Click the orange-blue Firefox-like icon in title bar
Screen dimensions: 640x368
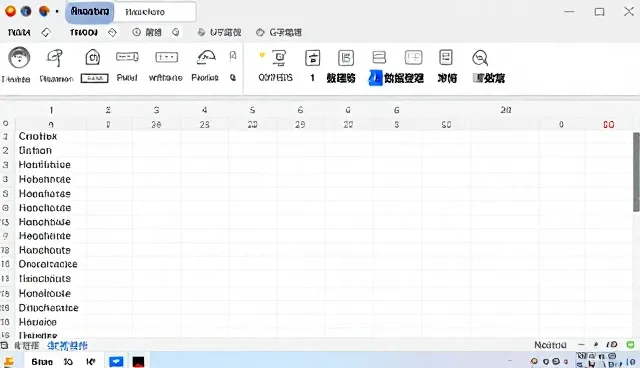[x=44, y=11]
